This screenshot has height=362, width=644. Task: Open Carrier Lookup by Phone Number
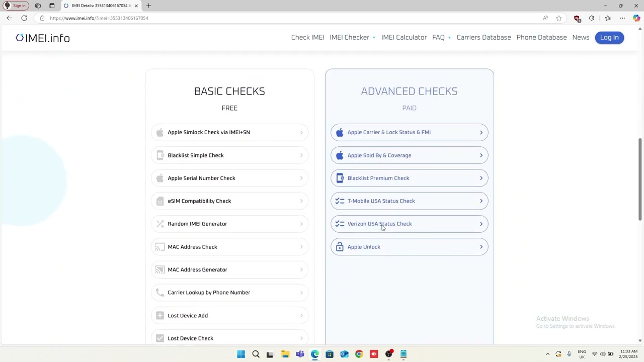pos(229,293)
